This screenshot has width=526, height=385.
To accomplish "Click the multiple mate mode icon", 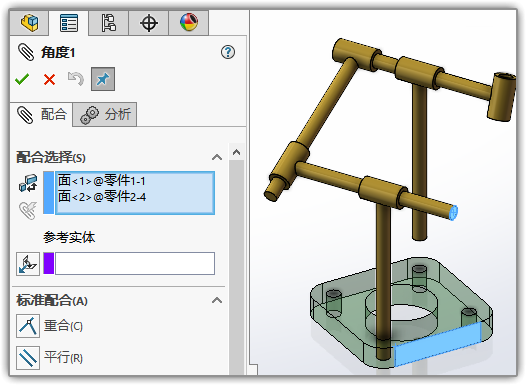I will click(x=28, y=210).
